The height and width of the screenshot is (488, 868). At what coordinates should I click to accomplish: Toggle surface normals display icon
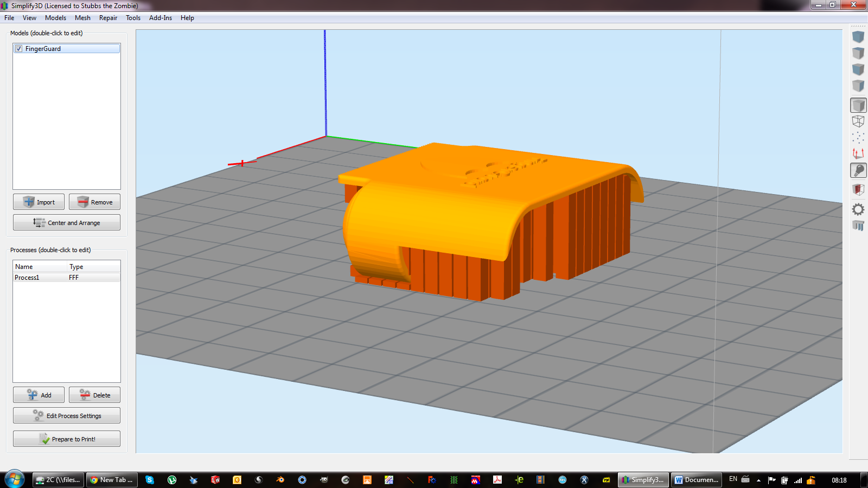[858, 154]
